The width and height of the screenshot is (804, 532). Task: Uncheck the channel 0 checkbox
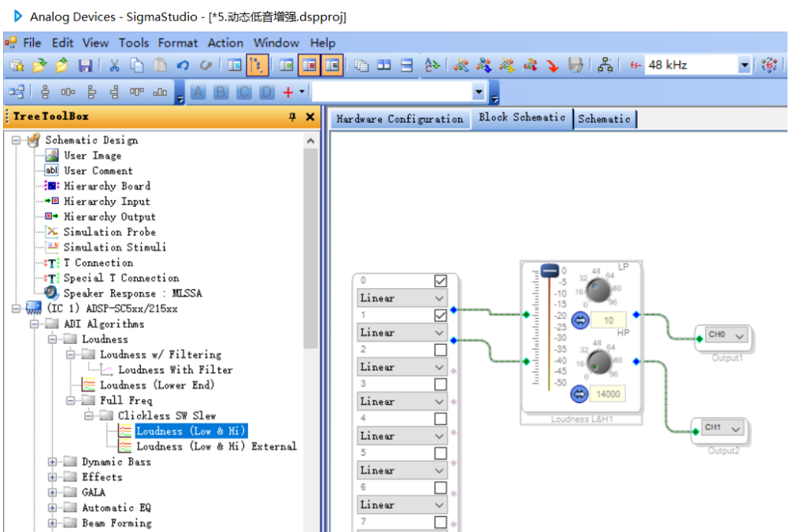coord(440,281)
